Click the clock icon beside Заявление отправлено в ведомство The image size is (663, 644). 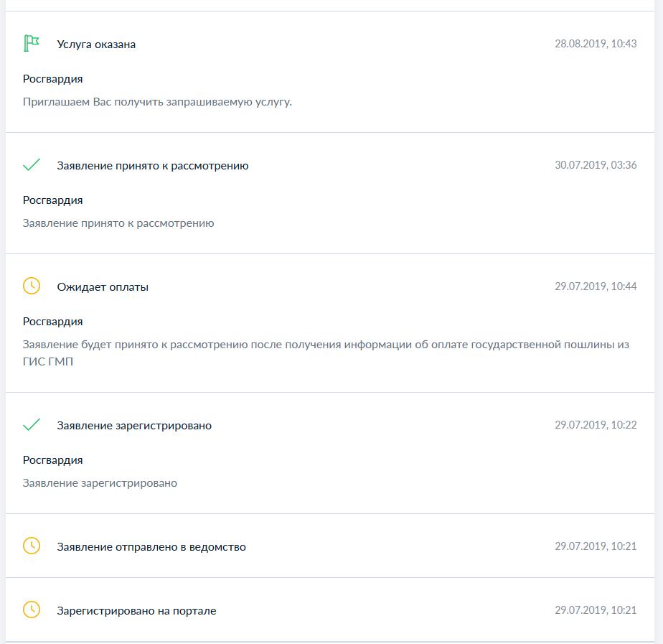tap(32, 546)
